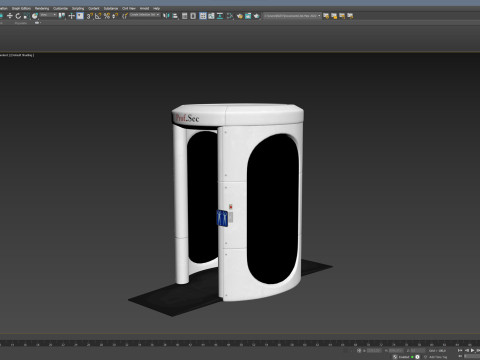
Task: Click the Use Pivot Point Center icon
Action: coord(62,16)
